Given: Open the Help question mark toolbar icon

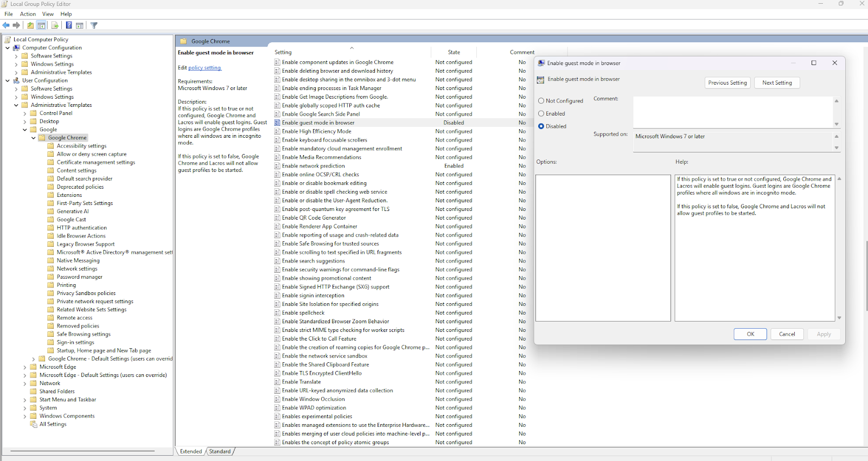Looking at the screenshot, I should point(69,25).
